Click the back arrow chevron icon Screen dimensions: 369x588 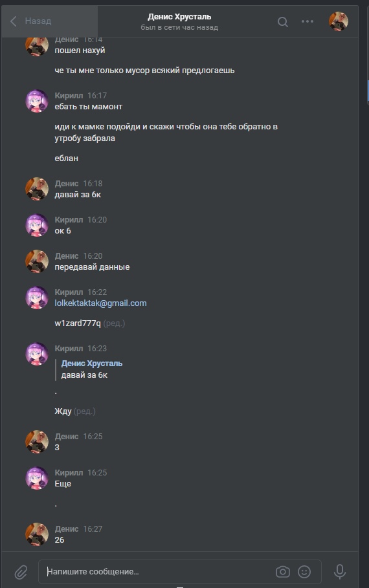pyautogui.click(x=14, y=21)
